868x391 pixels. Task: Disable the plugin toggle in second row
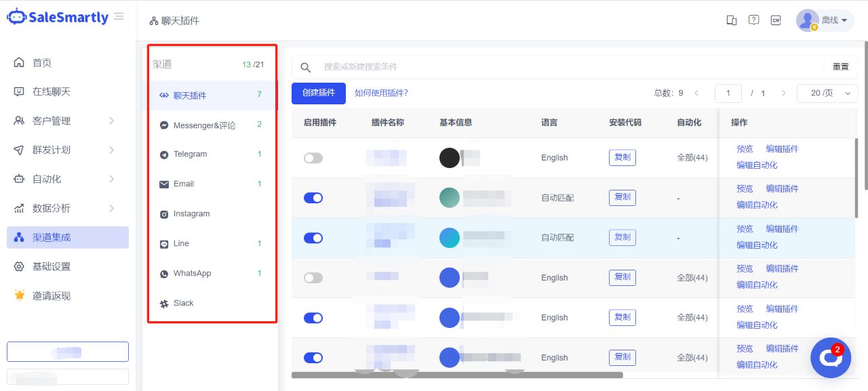(313, 198)
